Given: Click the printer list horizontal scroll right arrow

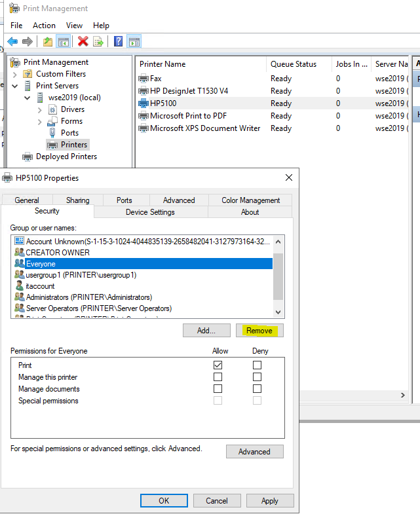Looking at the screenshot, I should (402, 395).
